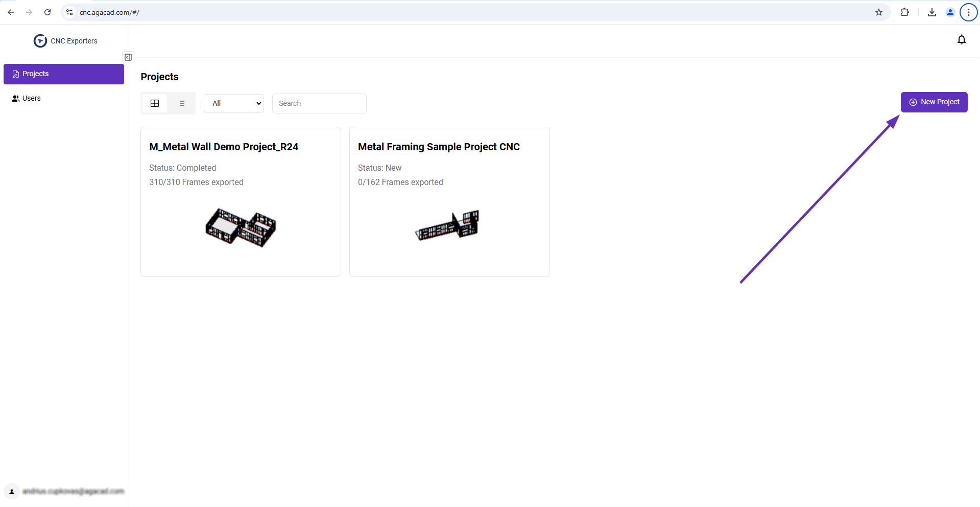Select Projects in the sidebar
This screenshot has height=507, width=980.
(x=64, y=74)
